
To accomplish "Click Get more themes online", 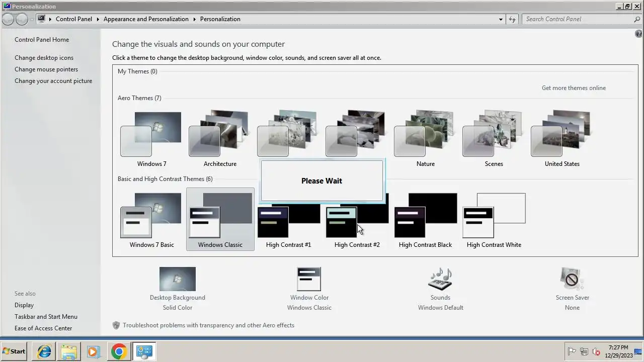I will click(574, 88).
